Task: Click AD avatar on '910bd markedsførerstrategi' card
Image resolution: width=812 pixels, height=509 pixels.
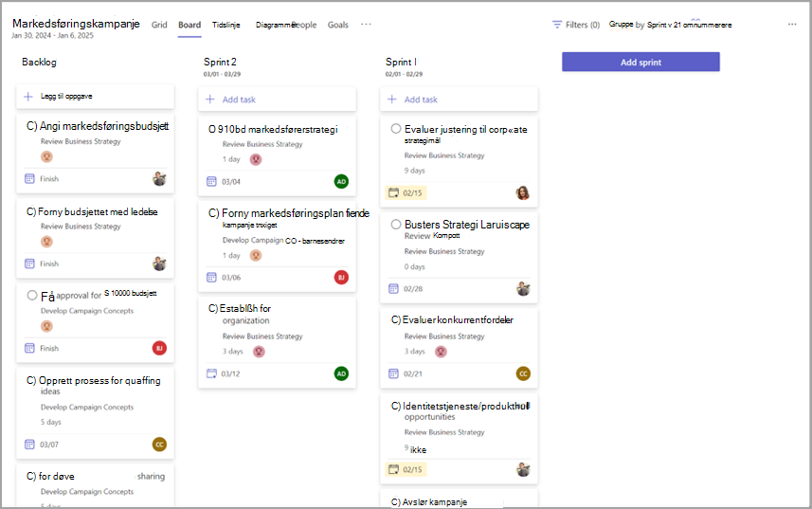Action: (341, 181)
